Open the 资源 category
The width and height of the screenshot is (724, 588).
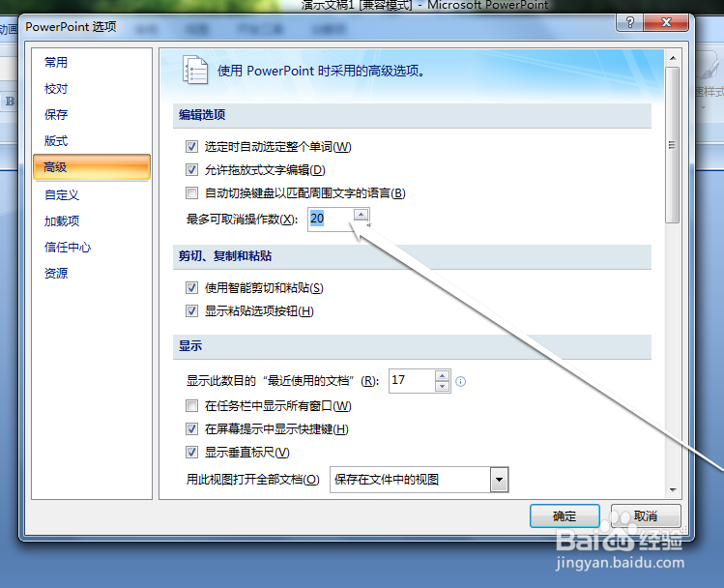point(56,273)
